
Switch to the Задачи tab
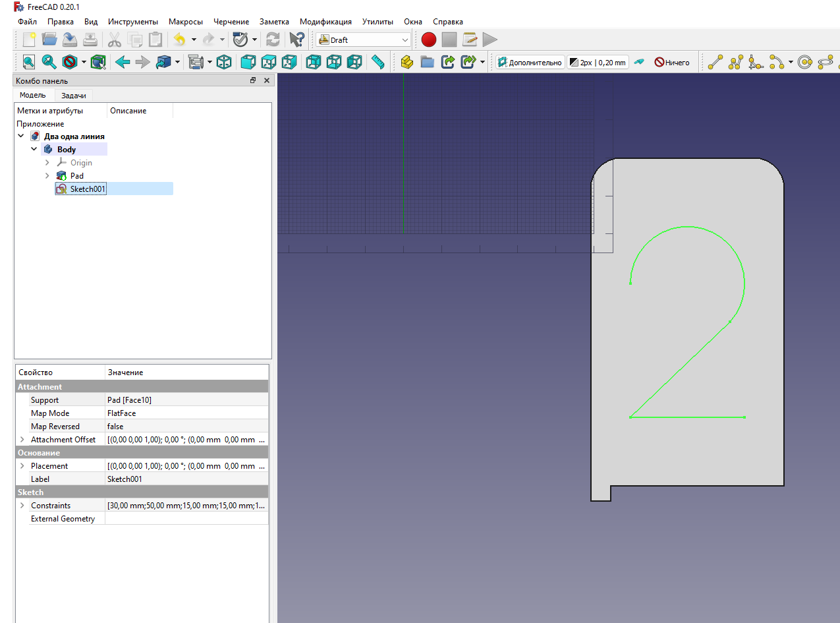click(73, 96)
